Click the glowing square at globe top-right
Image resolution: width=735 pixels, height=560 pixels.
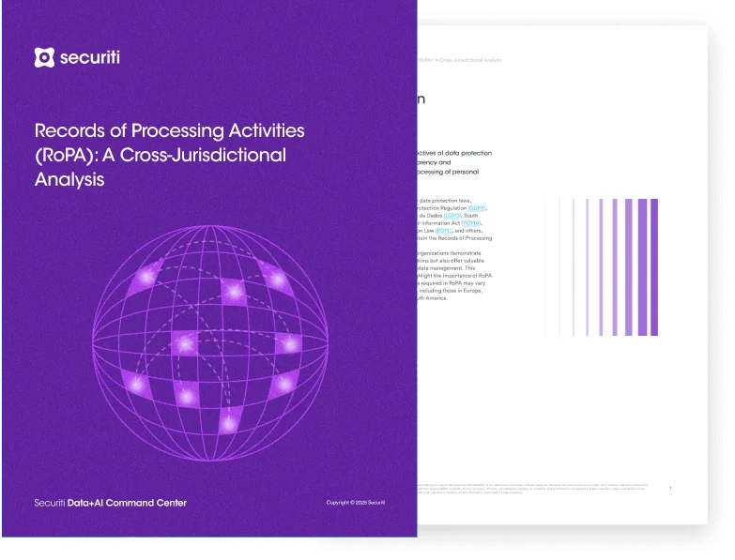(x=277, y=280)
